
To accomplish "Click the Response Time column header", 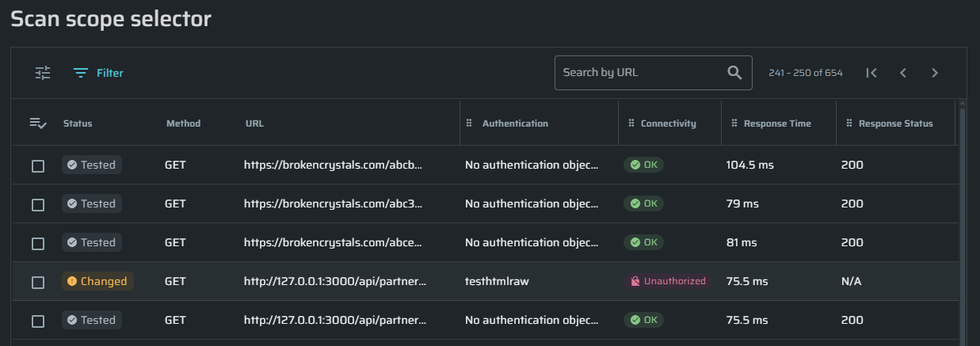I will point(777,124).
